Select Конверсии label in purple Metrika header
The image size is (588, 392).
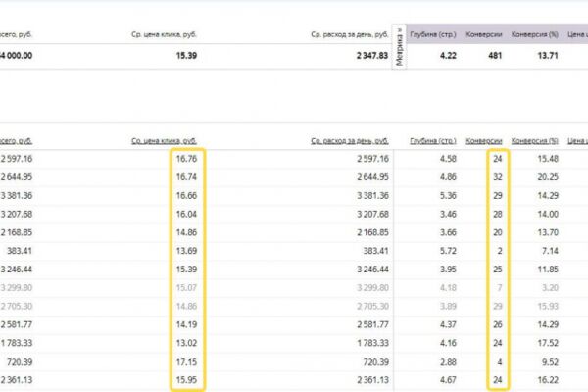click(484, 34)
